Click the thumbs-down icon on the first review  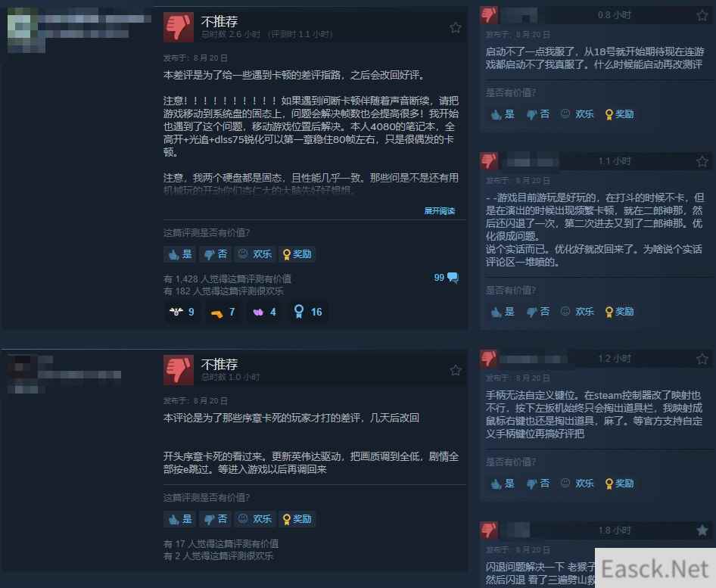(179, 27)
